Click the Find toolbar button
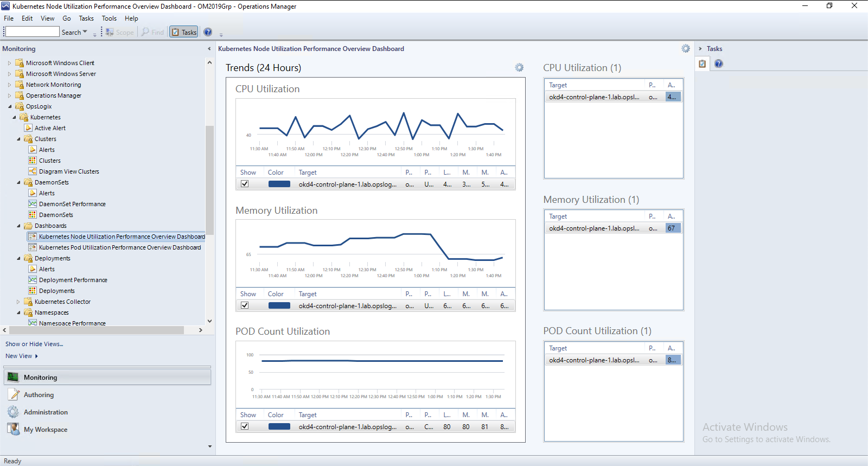Image resolution: width=868 pixels, height=466 pixels. (153, 32)
